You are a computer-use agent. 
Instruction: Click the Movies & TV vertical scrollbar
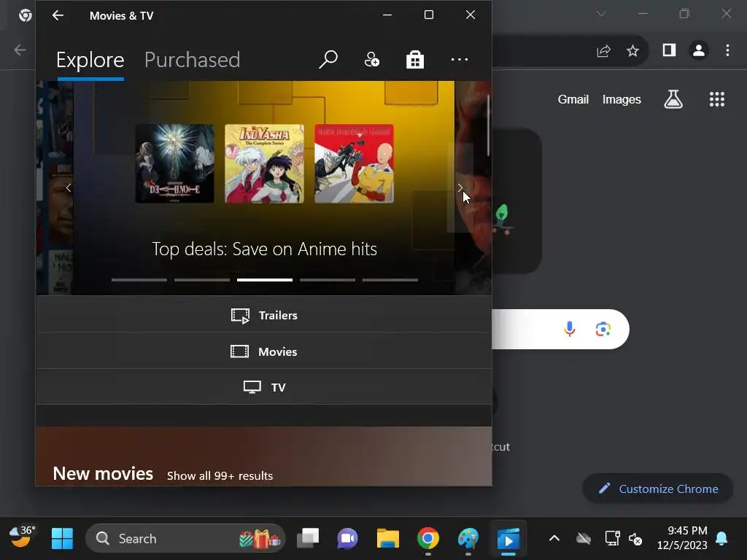click(x=488, y=125)
